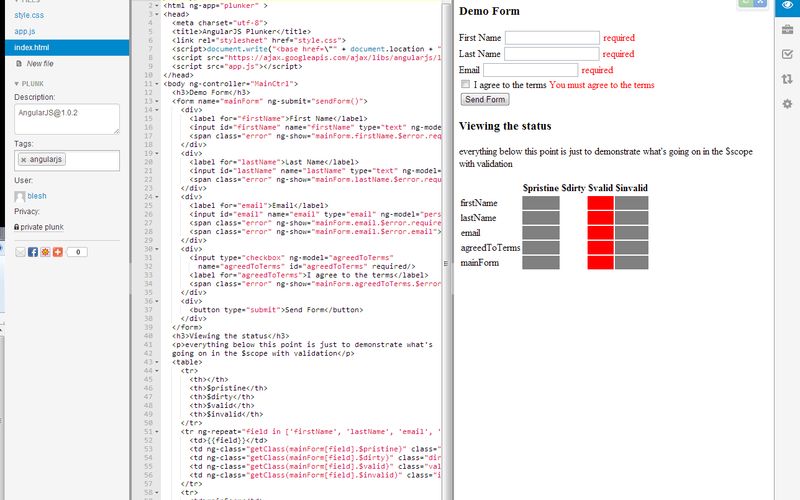Tick the 'I agree to the terms' checkbox
Viewport: 800px width, 500px height.
[465, 85]
